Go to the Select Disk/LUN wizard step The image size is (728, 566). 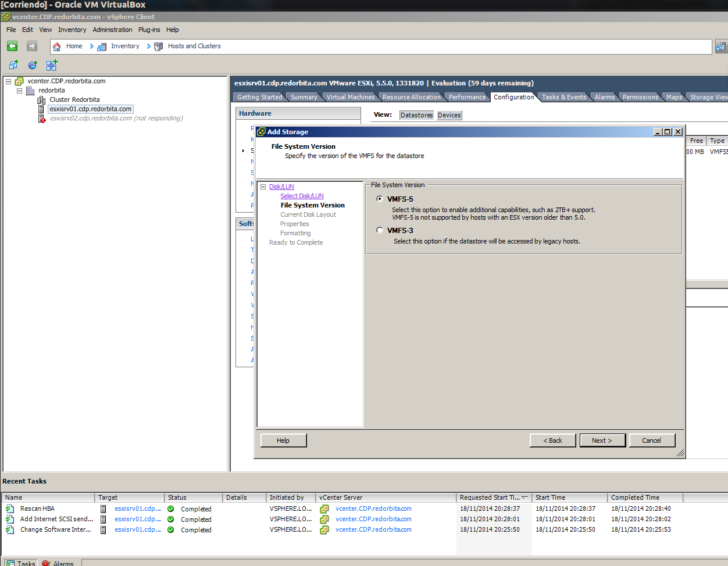302,196
